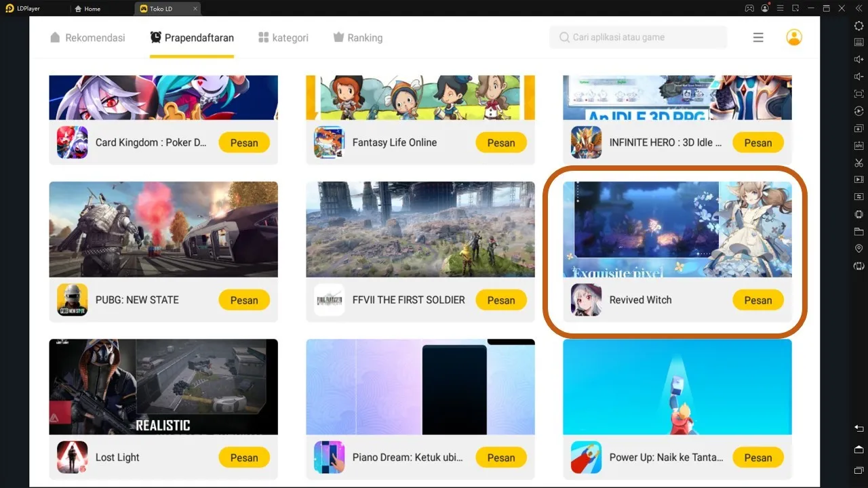Open the title bar hamburger menu
868x488 pixels.
[782, 8]
